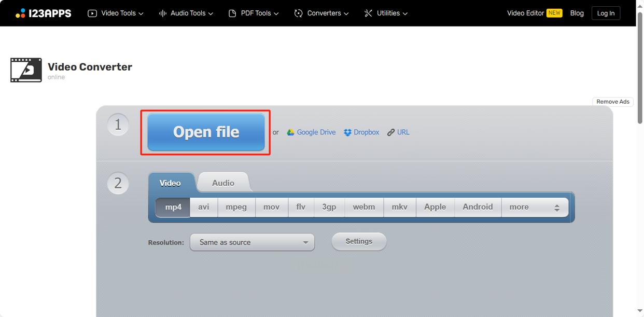The image size is (644, 317).
Task: Expand the PDF Tools menu
Action: coord(254,13)
